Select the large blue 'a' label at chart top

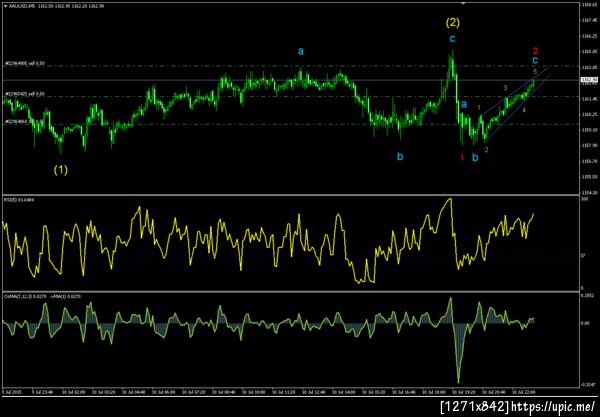click(301, 51)
